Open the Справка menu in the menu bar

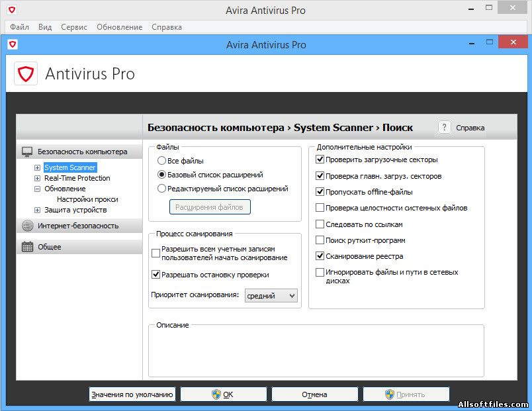click(167, 27)
